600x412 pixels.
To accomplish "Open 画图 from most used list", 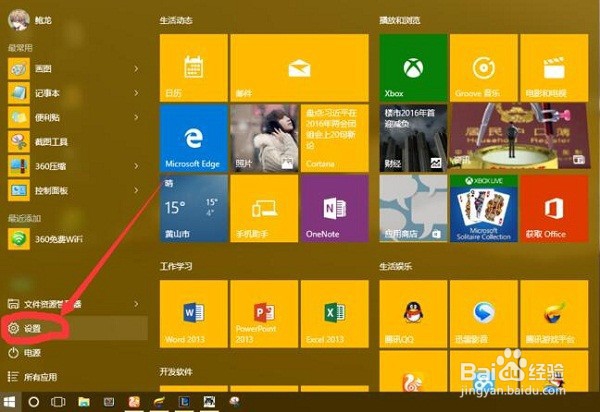I will coord(75,69).
